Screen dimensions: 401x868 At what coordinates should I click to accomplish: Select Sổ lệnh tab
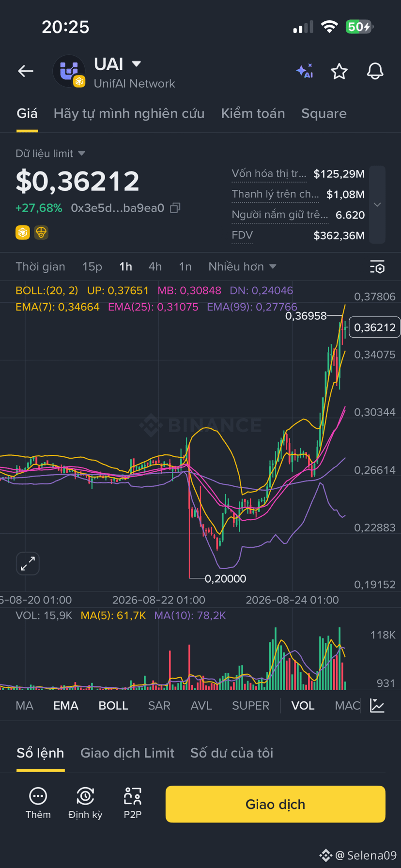click(40, 753)
